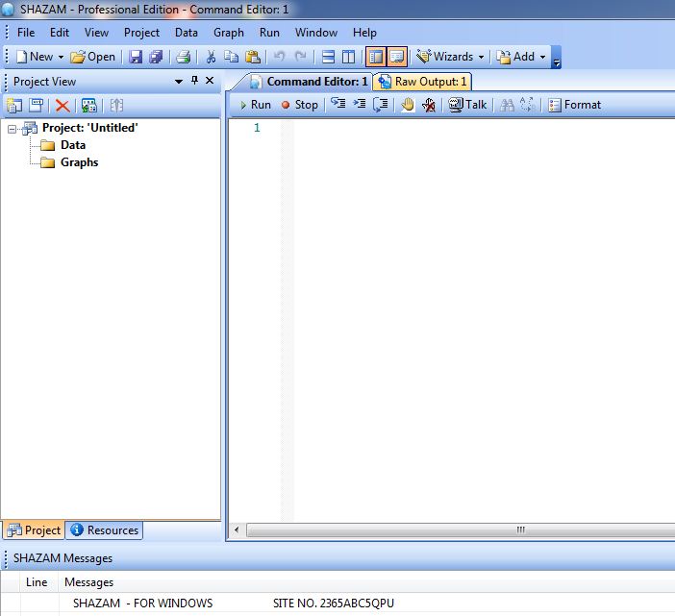Collapse the Project 'Untitled' tree node
Image resolution: width=675 pixels, height=616 pixels.
[12, 129]
